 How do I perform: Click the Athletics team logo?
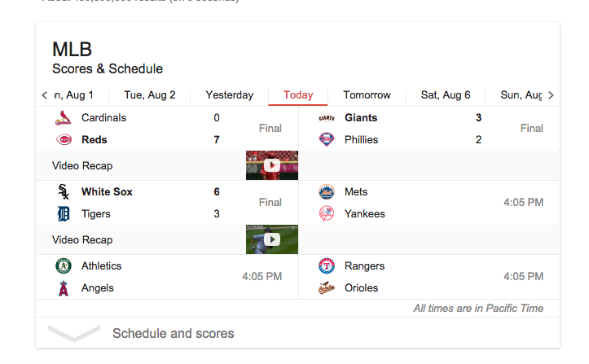[64, 266]
